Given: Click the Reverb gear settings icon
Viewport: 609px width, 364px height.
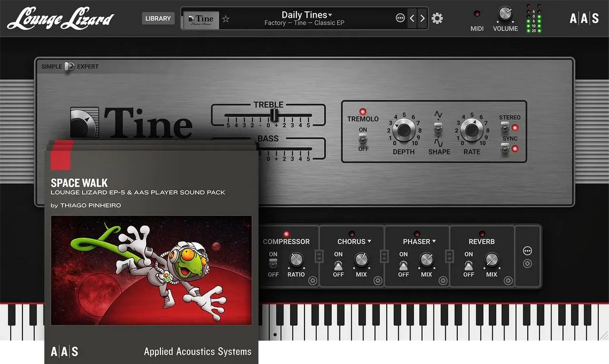Looking at the screenshot, I should pyautogui.click(x=508, y=280).
